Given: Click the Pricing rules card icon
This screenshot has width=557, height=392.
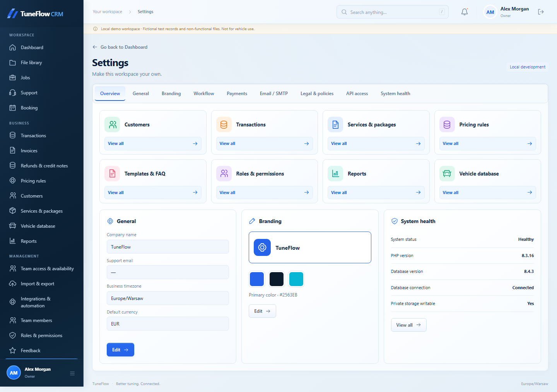Looking at the screenshot, I should coord(447,124).
